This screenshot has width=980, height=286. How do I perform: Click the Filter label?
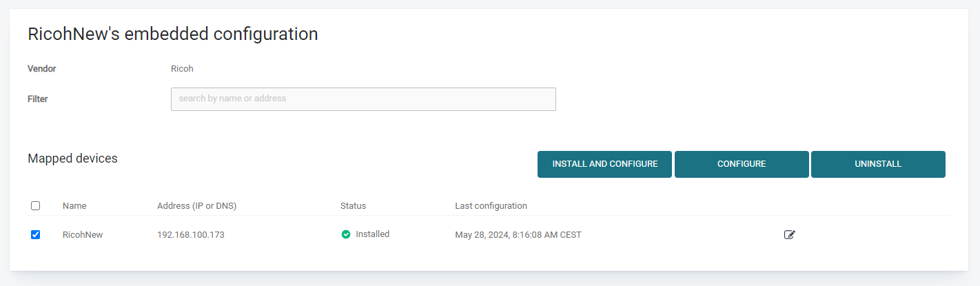point(38,99)
